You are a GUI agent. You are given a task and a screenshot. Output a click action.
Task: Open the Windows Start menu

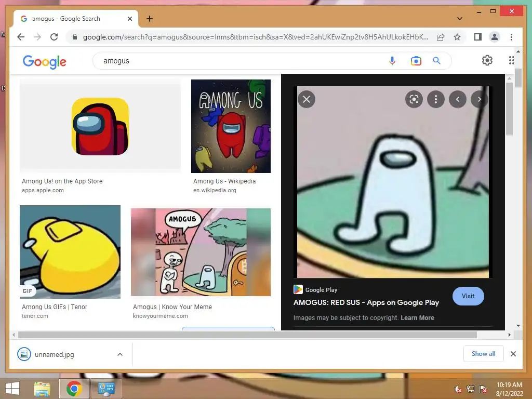pyautogui.click(x=12, y=389)
